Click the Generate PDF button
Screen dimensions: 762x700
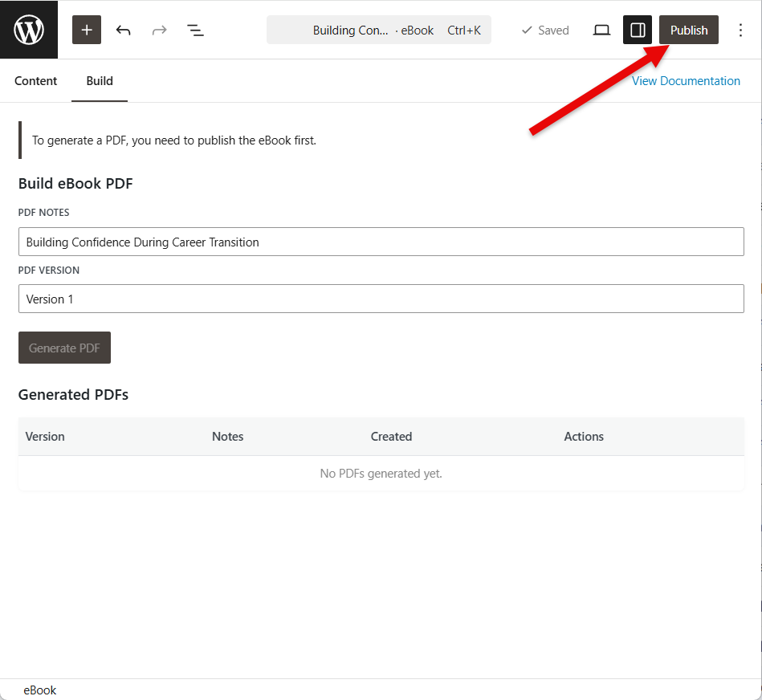[x=64, y=348]
